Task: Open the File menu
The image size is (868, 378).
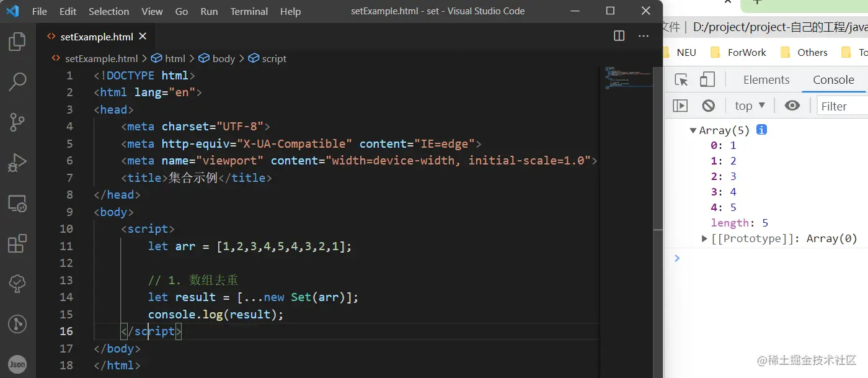Action: (x=39, y=11)
